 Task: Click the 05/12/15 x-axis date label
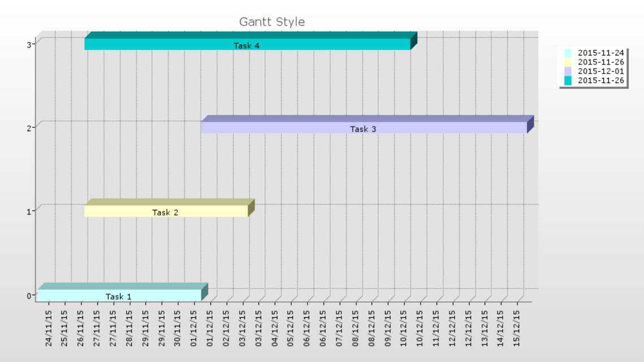point(291,328)
